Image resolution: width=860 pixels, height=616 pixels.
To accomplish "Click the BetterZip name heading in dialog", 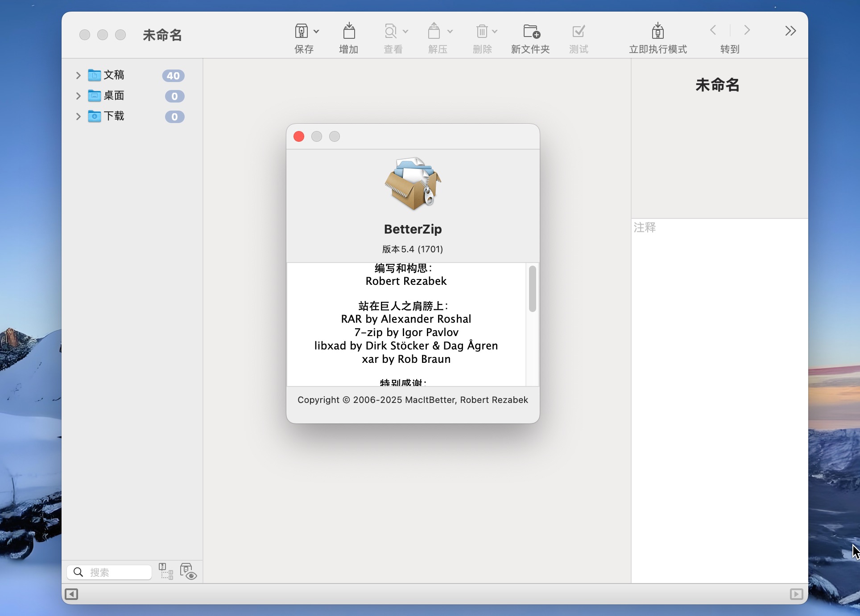I will [x=413, y=229].
